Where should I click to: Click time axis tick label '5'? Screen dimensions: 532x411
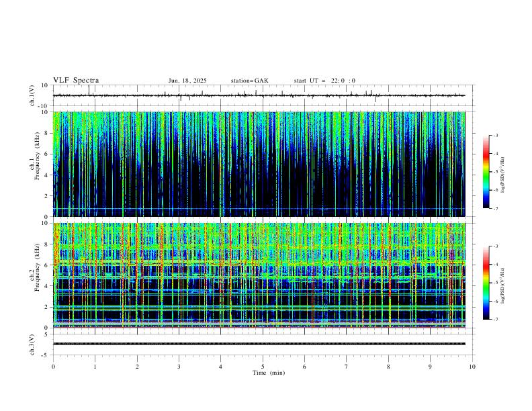[263, 367]
